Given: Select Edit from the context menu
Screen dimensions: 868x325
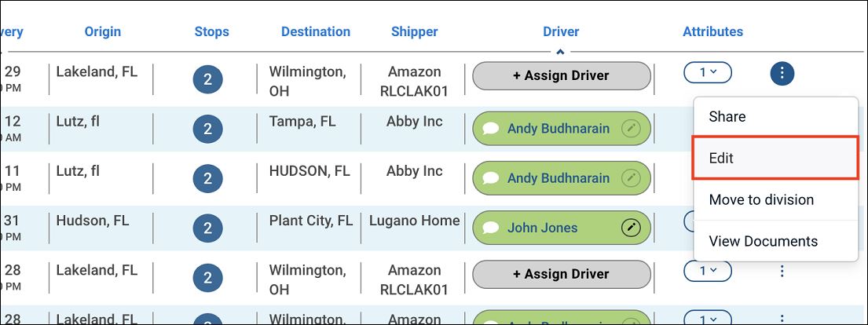Looking at the screenshot, I should click(x=775, y=159).
